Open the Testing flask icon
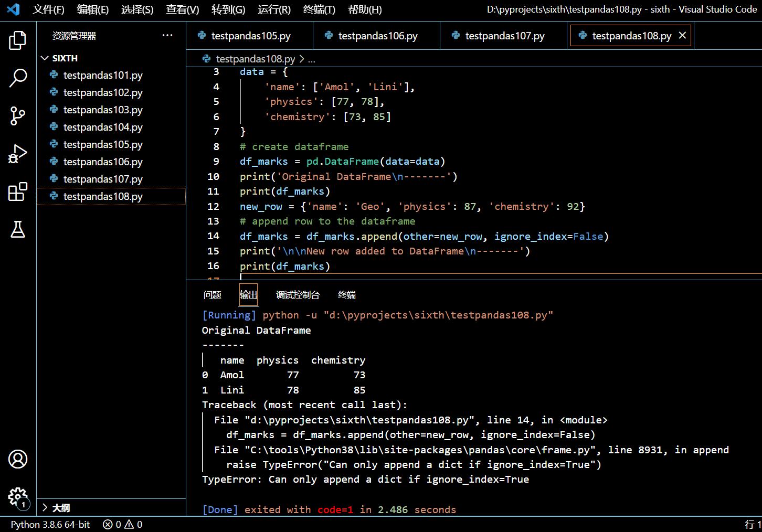Image resolution: width=762 pixels, height=532 pixels. click(x=18, y=229)
